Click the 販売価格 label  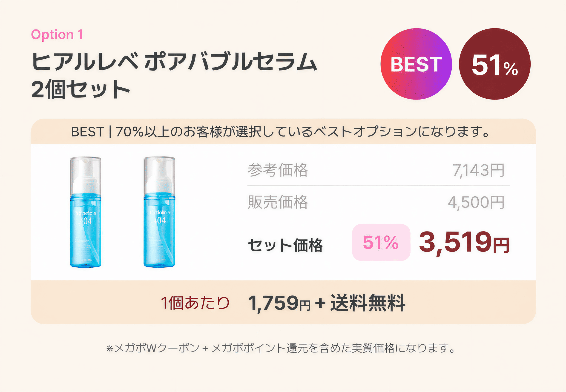click(278, 202)
